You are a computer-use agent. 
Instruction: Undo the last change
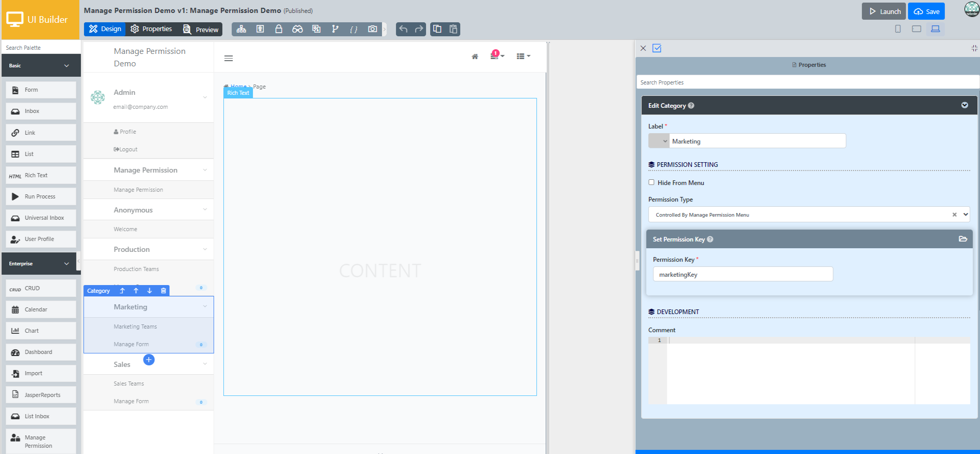click(403, 29)
